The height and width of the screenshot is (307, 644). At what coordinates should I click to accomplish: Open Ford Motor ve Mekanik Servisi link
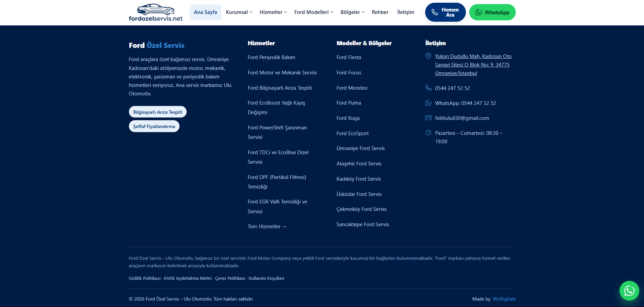(282, 73)
